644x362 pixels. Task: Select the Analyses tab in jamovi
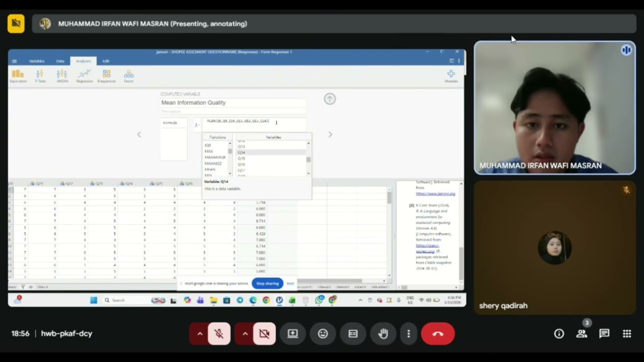[84, 61]
